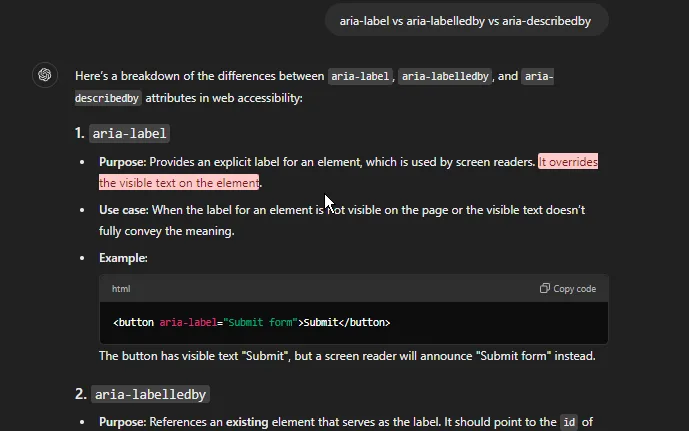The height and width of the screenshot is (431, 689).
Task: Click the closing </button> tag in code
Action: point(361,323)
